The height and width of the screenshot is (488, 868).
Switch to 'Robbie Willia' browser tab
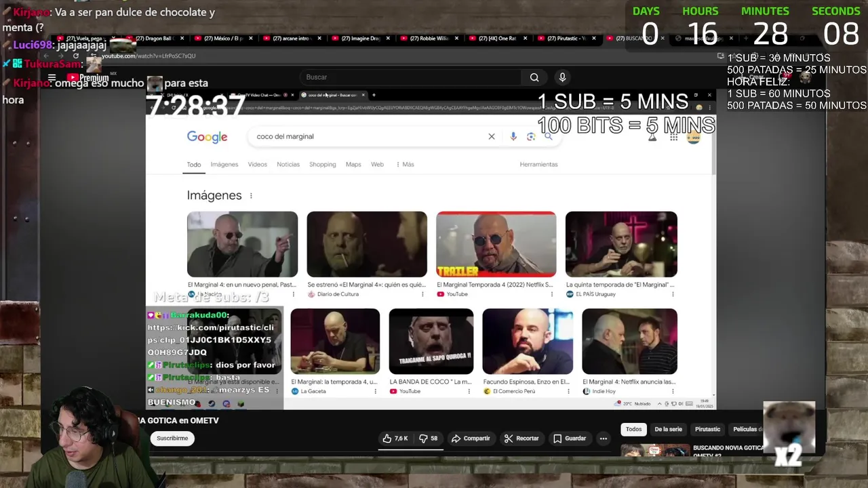coord(429,39)
